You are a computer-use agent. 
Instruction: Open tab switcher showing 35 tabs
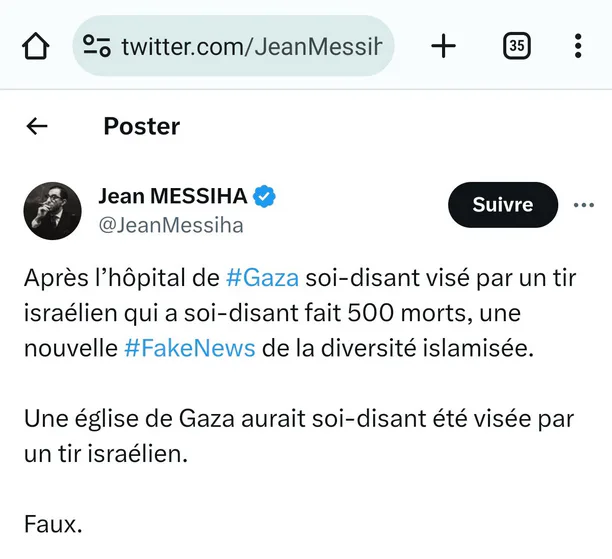pyautogui.click(x=516, y=46)
